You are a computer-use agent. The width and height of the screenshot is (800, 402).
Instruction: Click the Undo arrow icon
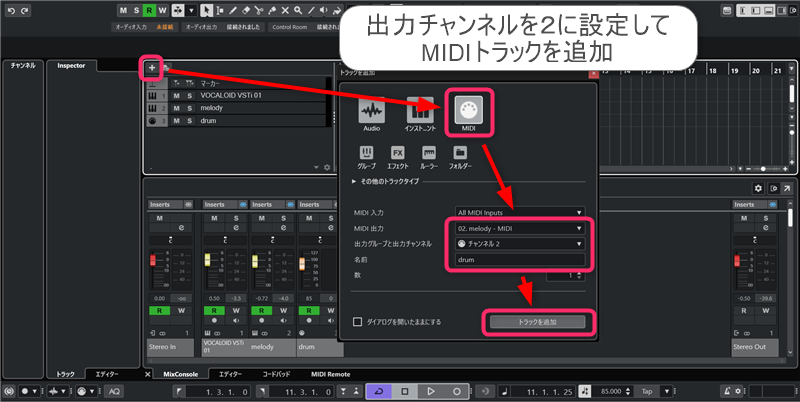12,10
